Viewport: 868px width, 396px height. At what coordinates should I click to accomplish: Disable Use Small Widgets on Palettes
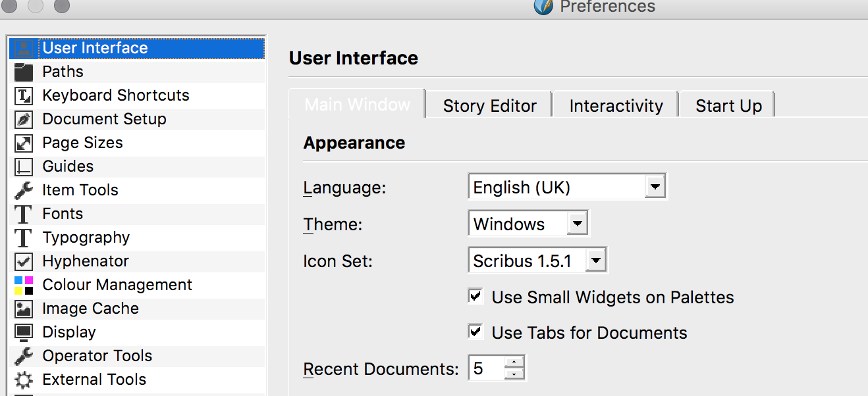point(475,297)
